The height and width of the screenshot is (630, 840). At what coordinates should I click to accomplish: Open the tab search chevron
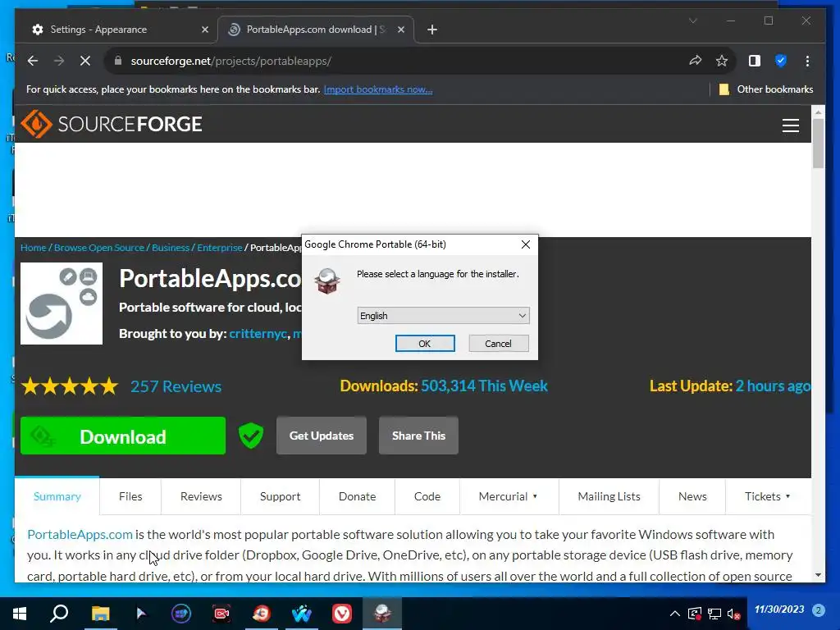click(x=692, y=21)
